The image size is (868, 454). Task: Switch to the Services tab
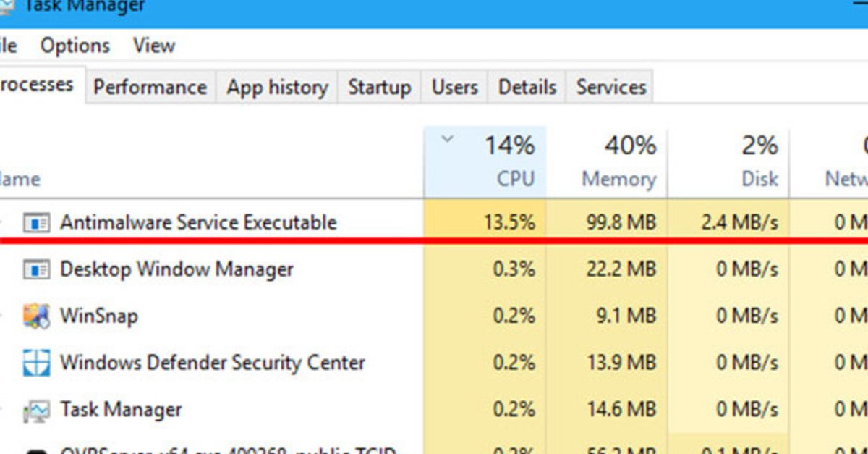(x=610, y=88)
